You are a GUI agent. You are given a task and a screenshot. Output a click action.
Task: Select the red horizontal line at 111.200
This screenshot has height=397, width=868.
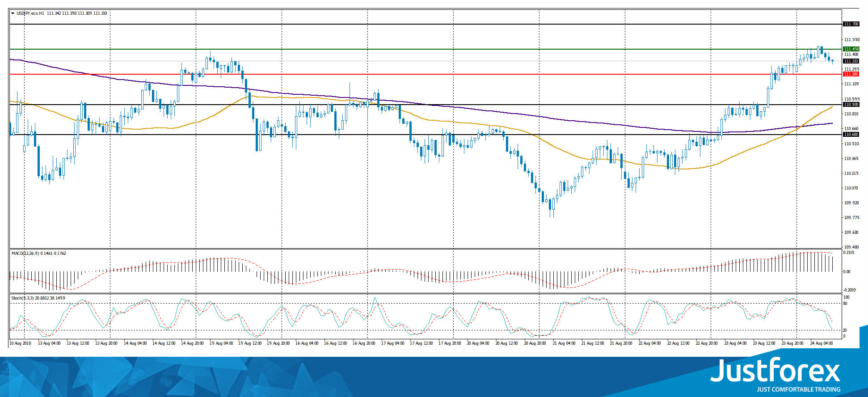click(426, 74)
